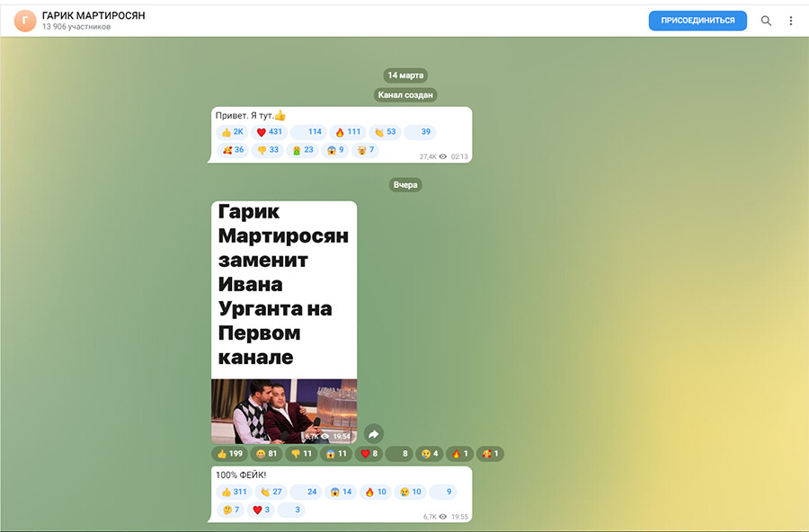Click the 27,4K views counter
The width and height of the screenshot is (809, 532).
point(433,156)
